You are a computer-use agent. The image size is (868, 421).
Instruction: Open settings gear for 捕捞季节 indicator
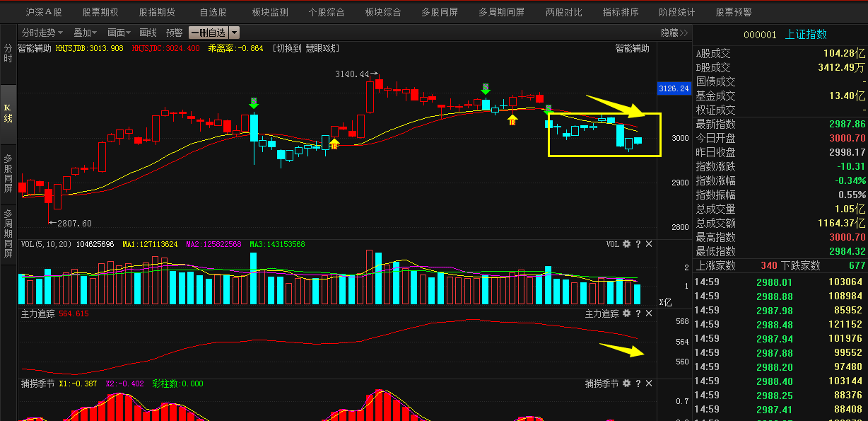pyautogui.click(x=626, y=383)
